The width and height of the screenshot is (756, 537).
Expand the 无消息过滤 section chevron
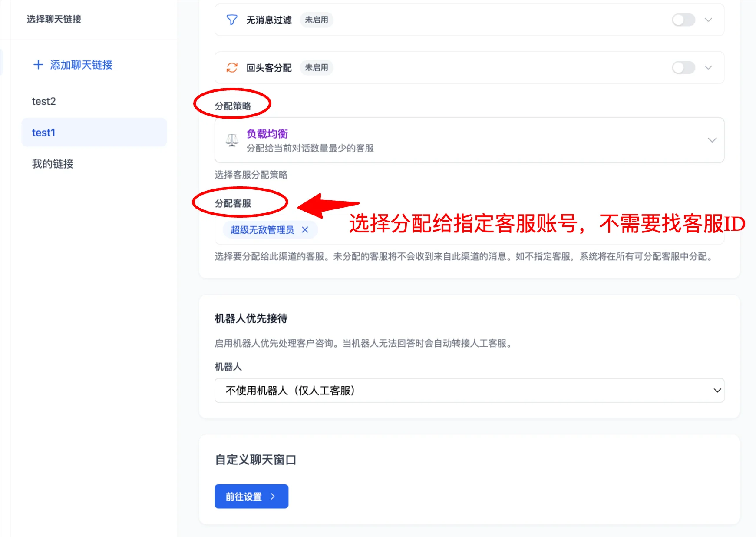coord(708,20)
